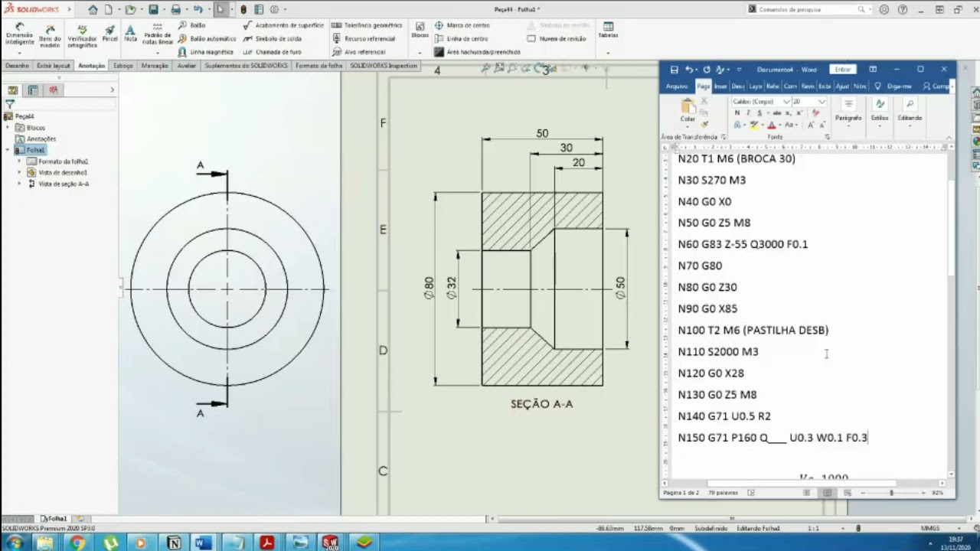The width and height of the screenshot is (980, 551).
Task: Open the SOLIDWORKS Inspection tab
Action: (x=384, y=66)
